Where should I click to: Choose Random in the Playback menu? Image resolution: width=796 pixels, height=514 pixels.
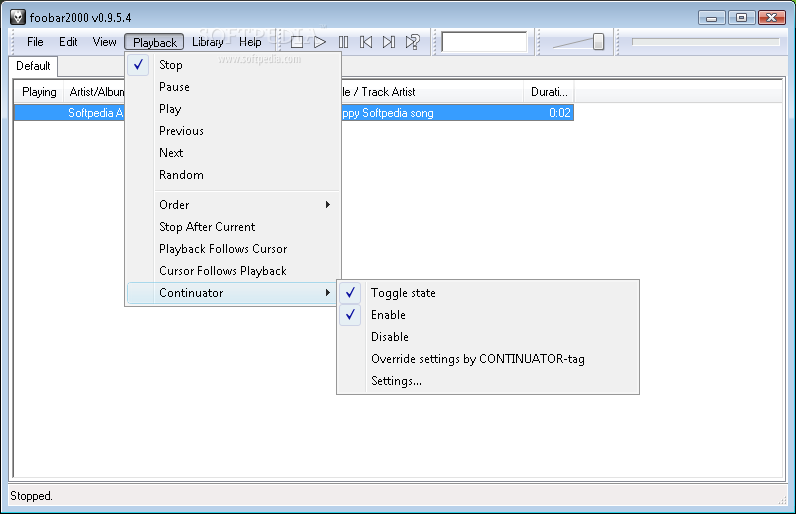(234, 175)
